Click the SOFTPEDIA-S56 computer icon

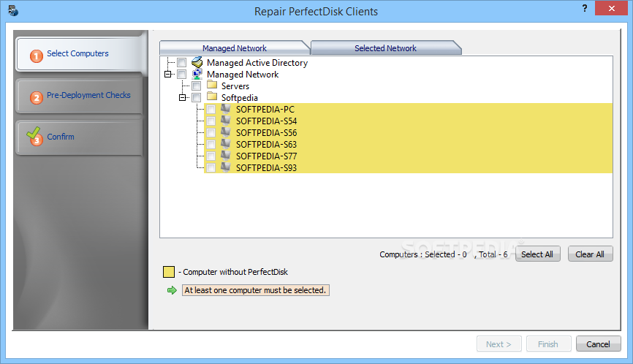226,132
